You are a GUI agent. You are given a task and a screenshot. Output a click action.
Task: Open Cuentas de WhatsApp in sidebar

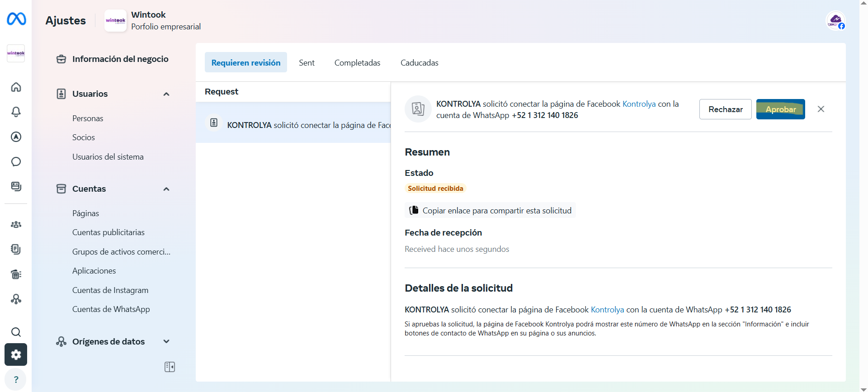pos(111,309)
